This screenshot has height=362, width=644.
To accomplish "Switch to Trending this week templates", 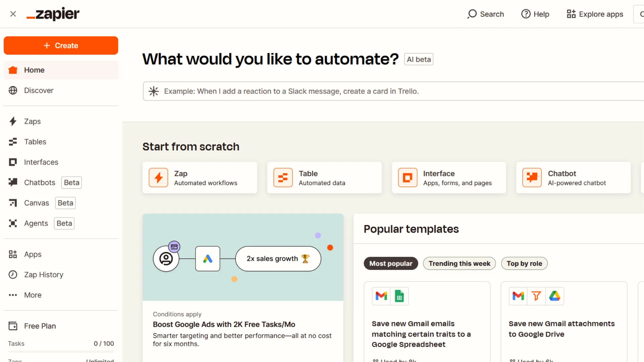I will (x=459, y=263).
